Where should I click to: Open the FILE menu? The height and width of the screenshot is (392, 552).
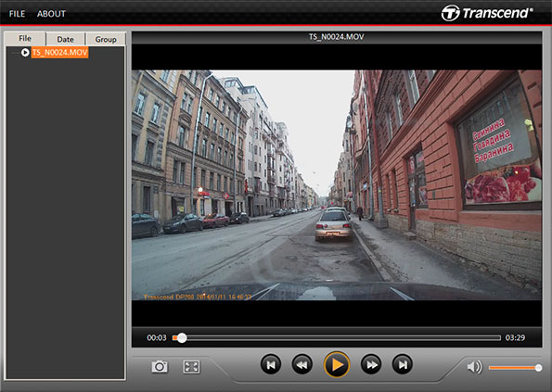17,14
